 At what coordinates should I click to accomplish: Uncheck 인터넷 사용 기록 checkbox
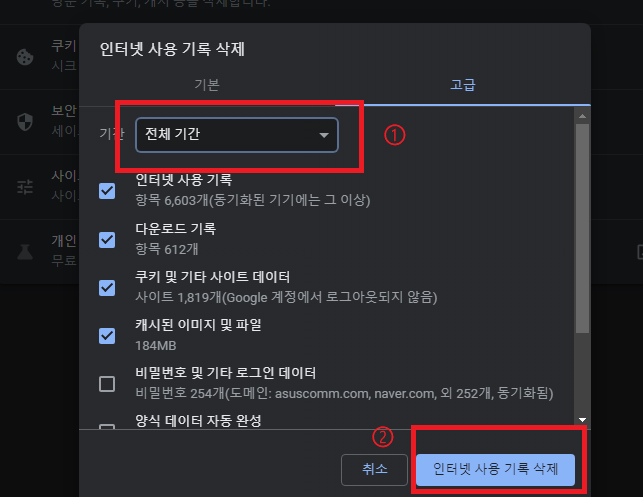point(107,191)
